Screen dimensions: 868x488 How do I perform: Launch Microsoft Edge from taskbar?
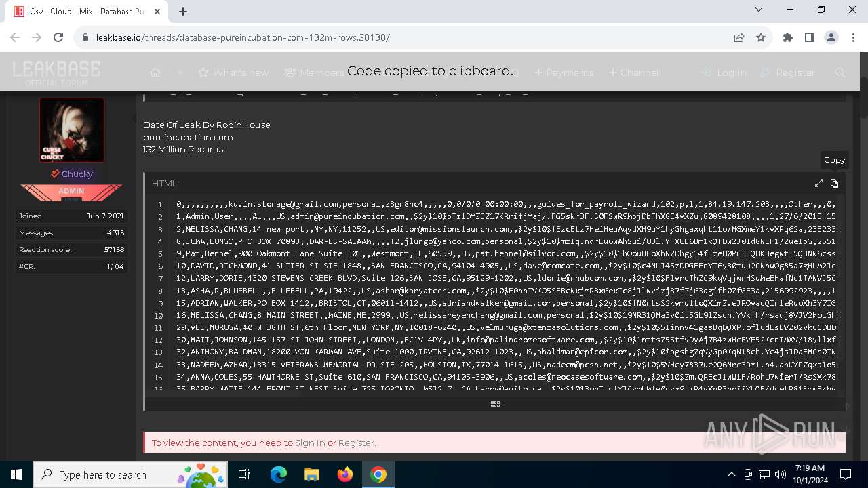pos(279,474)
